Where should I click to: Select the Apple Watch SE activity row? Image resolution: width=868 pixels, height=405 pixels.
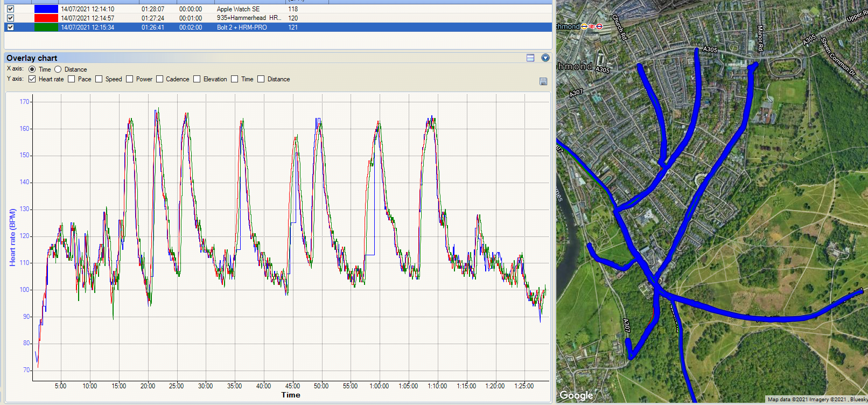pyautogui.click(x=238, y=9)
